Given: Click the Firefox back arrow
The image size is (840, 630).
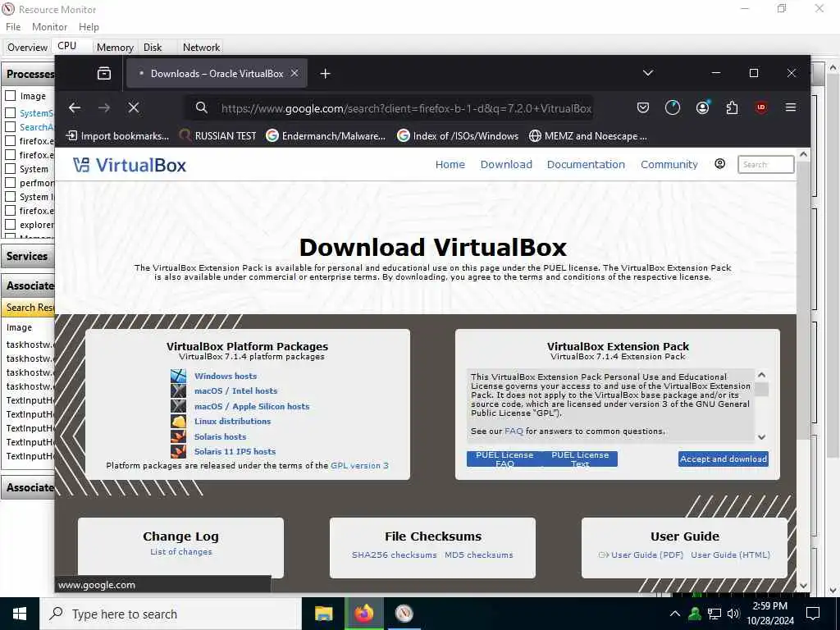Looking at the screenshot, I should pyautogui.click(x=75, y=107).
